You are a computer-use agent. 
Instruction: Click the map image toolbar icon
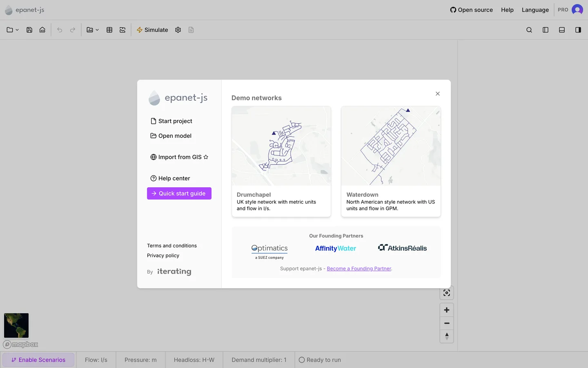coord(122,30)
